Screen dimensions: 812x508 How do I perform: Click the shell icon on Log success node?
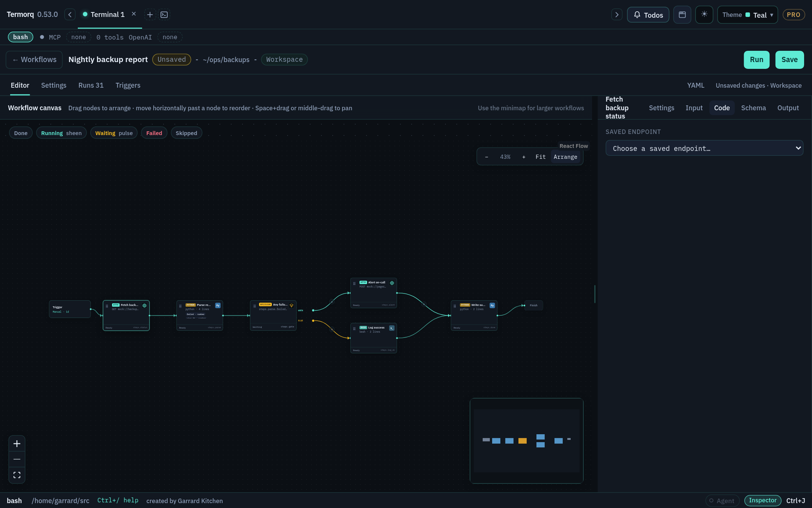392,328
